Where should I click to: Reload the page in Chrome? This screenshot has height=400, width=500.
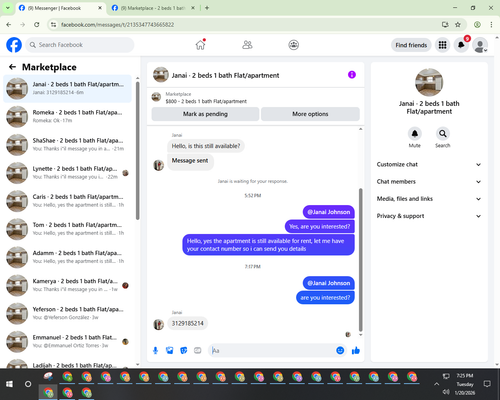37,24
